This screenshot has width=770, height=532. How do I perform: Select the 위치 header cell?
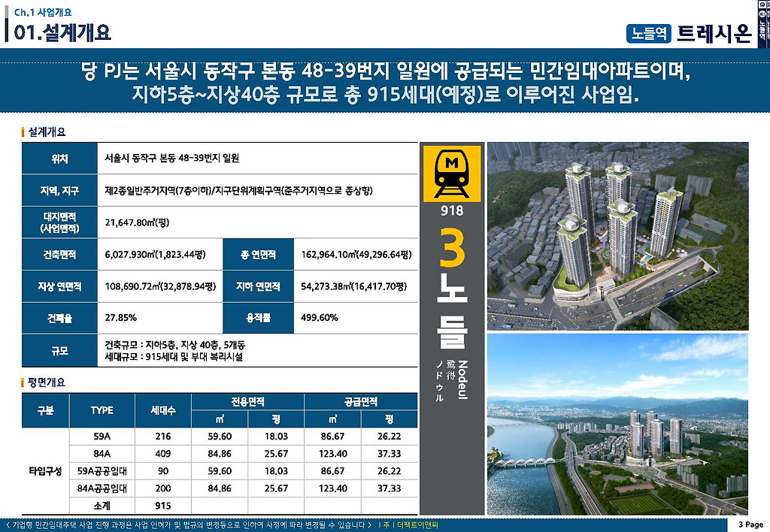click(x=59, y=158)
